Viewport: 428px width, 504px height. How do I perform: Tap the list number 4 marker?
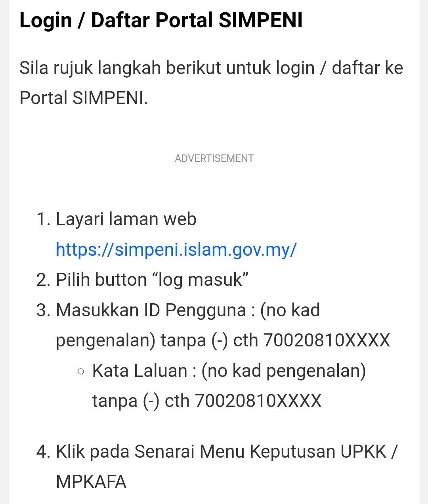pyautogui.click(x=44, y=451)
